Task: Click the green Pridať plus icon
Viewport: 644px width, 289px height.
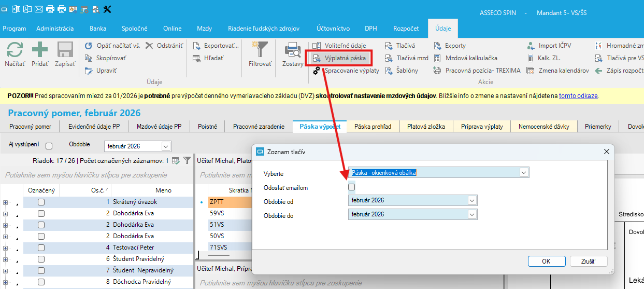Action: pos(40,50)
